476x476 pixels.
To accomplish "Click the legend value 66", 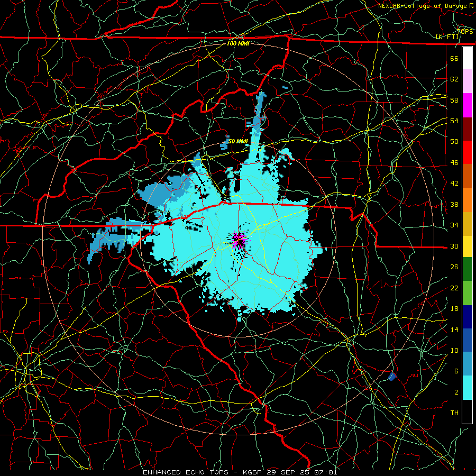I will pos(454,58).
